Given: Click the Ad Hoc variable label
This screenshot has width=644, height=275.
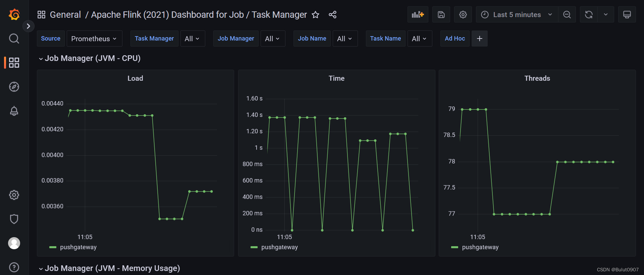Looking at the screenshot, I should [455, 39].
